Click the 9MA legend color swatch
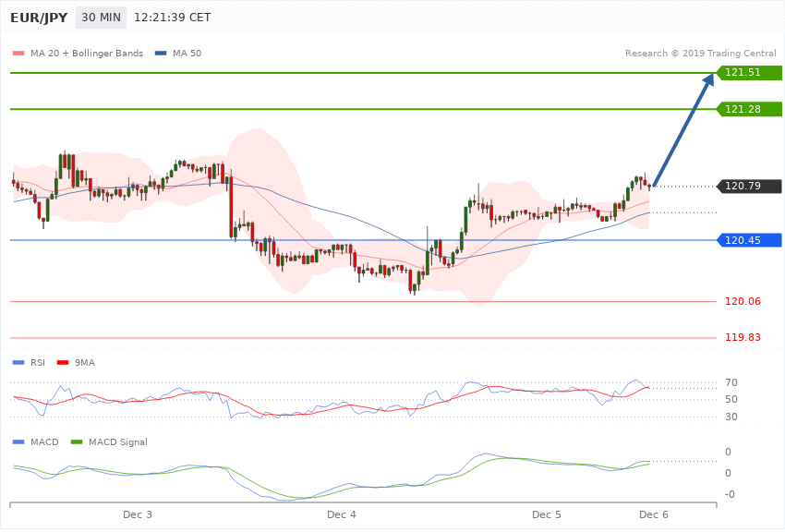This screenshot has height=532, width=785. (63, 363)
